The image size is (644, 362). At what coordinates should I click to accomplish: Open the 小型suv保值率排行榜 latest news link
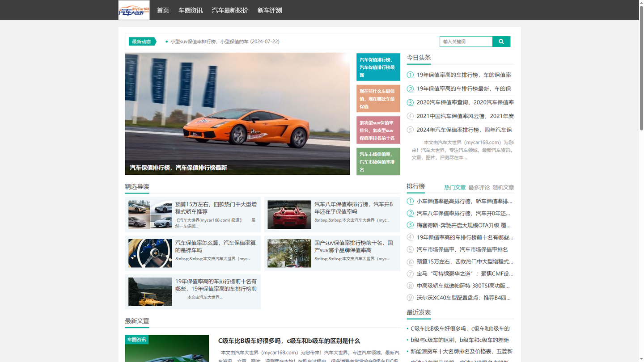(225, 42)
